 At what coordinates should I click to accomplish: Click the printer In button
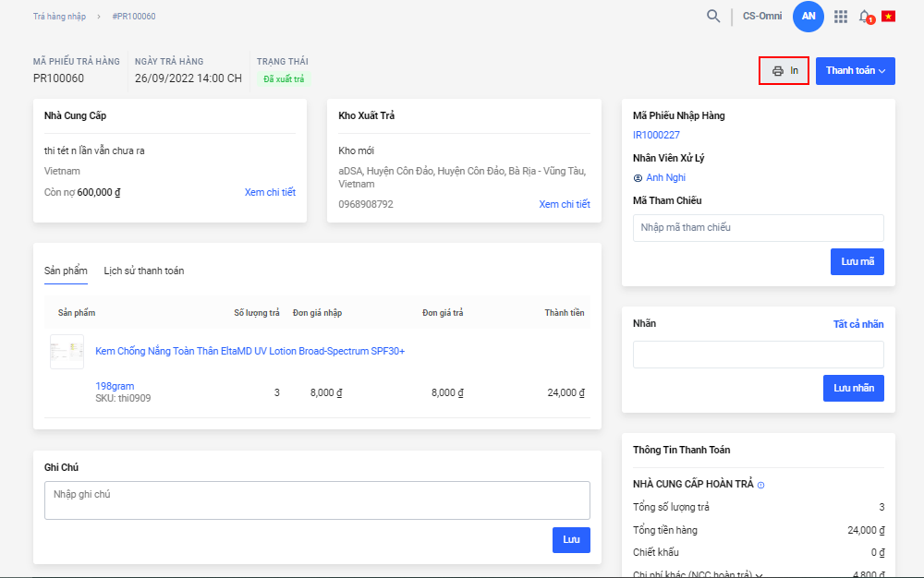click(784, 71)
